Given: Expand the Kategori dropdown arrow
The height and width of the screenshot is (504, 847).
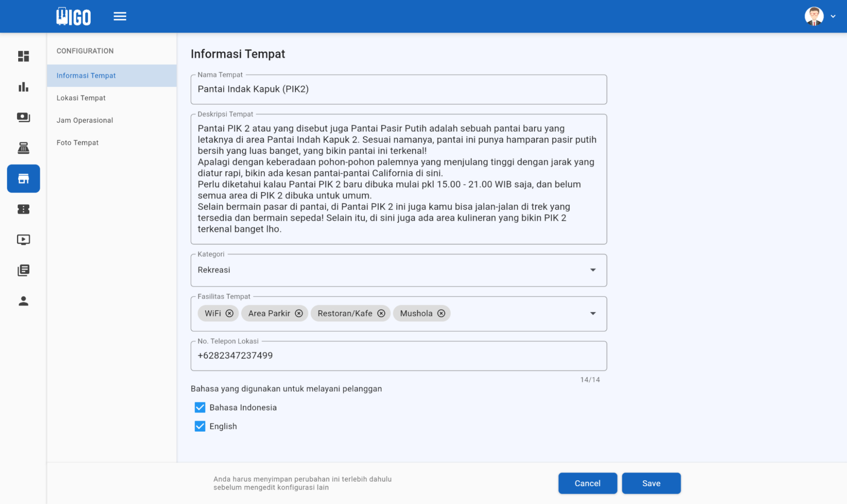Looking at the screenshot, I should pyautogui.click(x=593, y=270).
